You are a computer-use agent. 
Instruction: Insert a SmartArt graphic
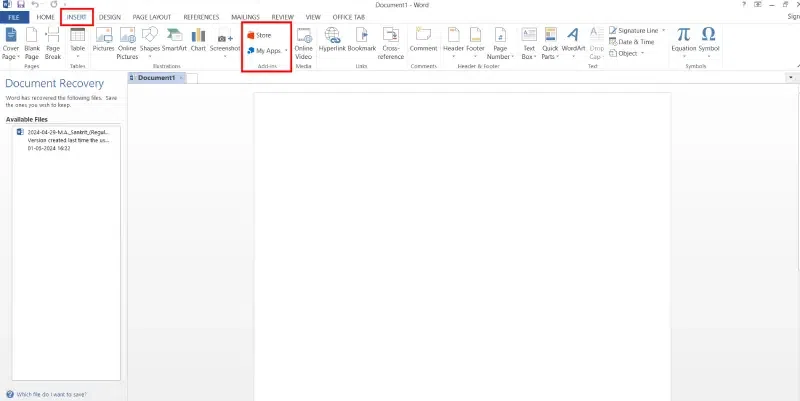pos(174,40)
